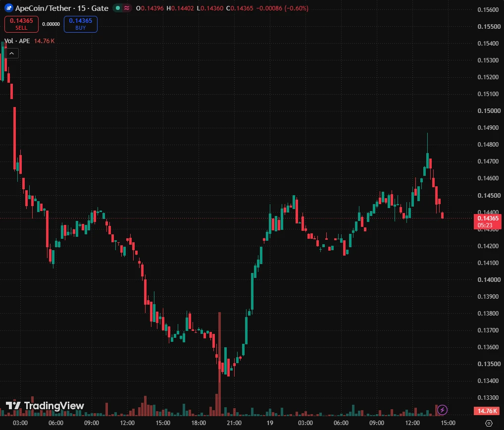Click the open price O0.14396 value
The width and height of the screenshot is (504, 430).
150,8
